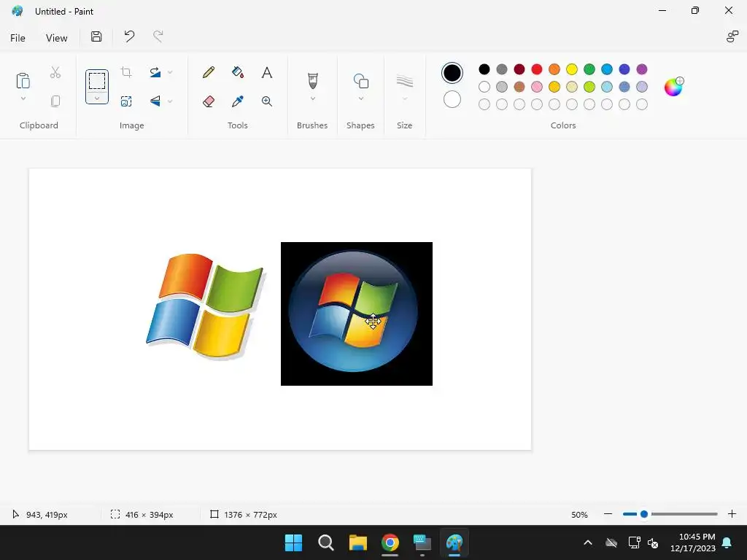Viewport: 747px width, 560px height.
Task: Select the Eraser tool
Action: (208, 101)
